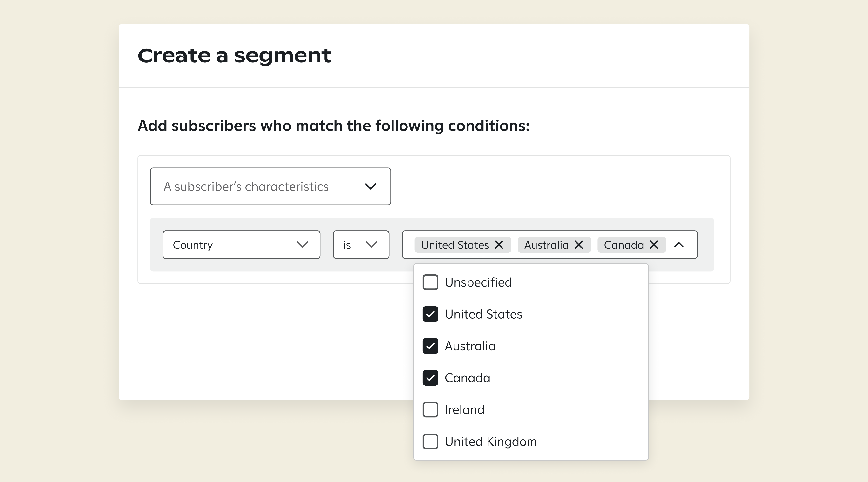Remove the Canada chip via its X
The image size is (868, 482).
[x=654, y=245]
